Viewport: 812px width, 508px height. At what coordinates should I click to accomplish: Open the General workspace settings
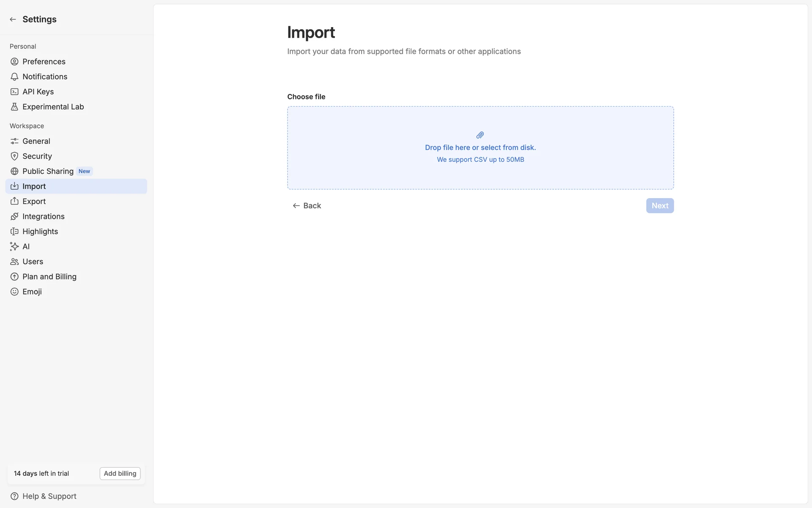(36, 141)
